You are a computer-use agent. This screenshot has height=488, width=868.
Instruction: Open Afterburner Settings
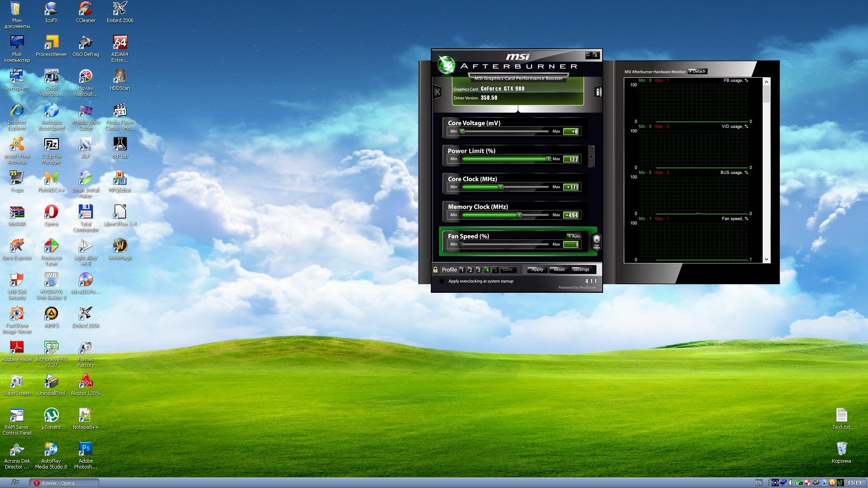581,270
